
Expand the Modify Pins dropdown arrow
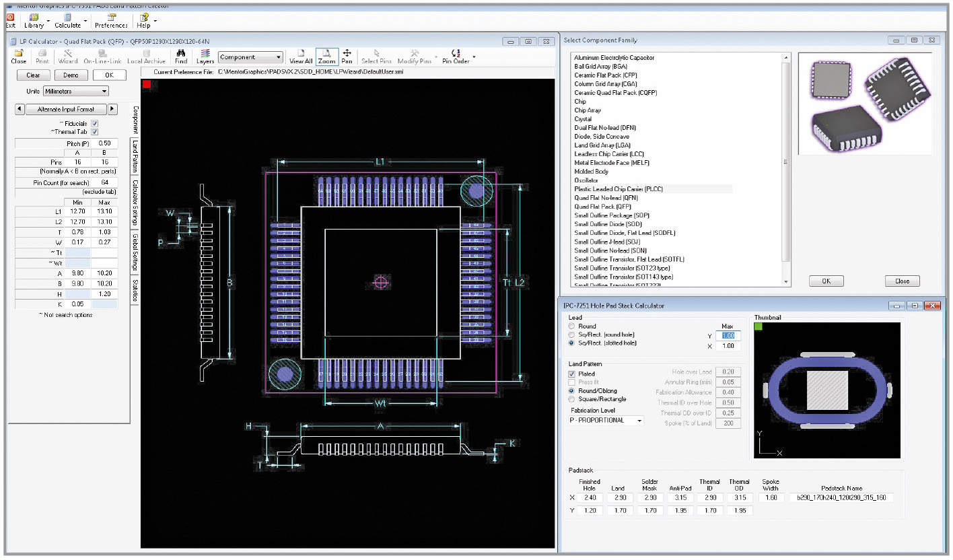pyautogui.click(x=435, y=57)
